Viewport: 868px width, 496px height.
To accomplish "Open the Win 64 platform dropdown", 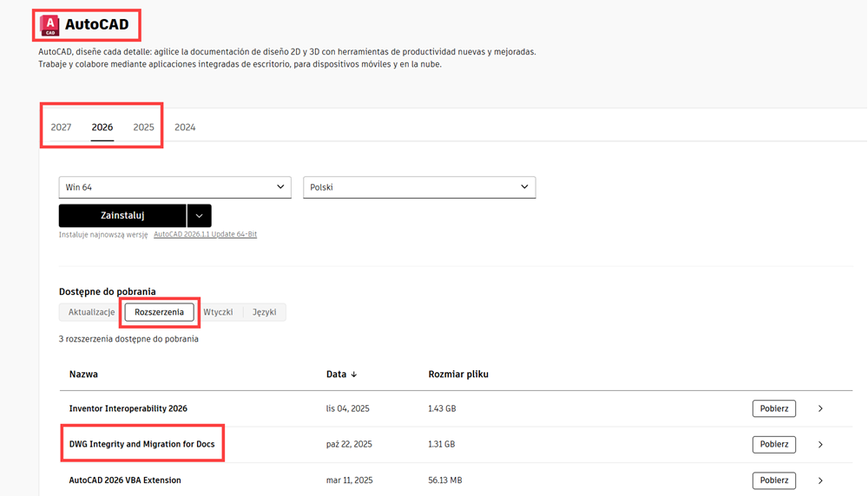I will coord(175,187).
